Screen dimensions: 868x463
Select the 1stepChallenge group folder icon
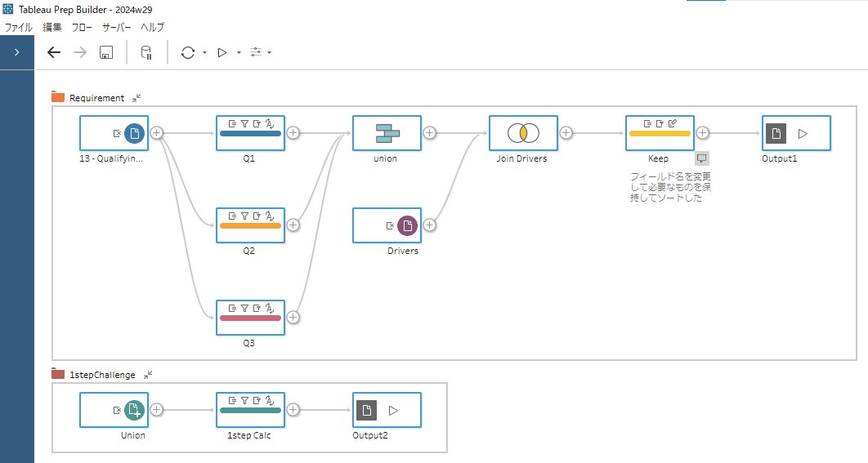click(58, 373)
